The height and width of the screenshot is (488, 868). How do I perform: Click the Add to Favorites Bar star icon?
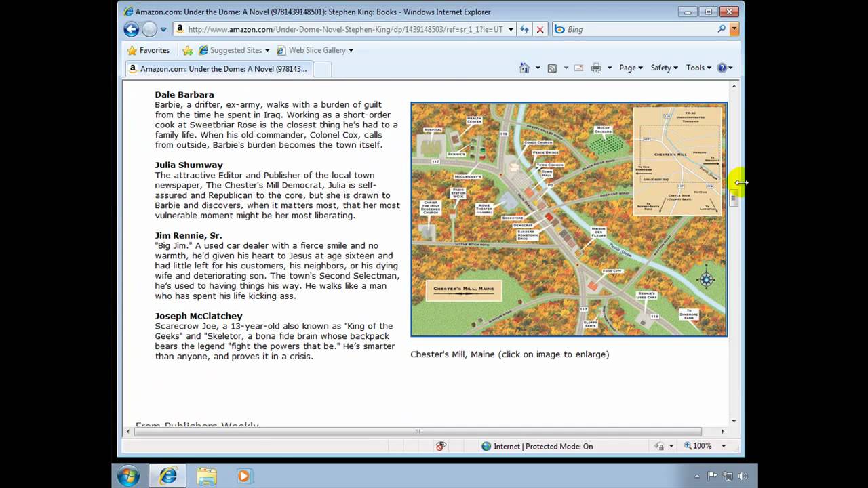(187, 50)
